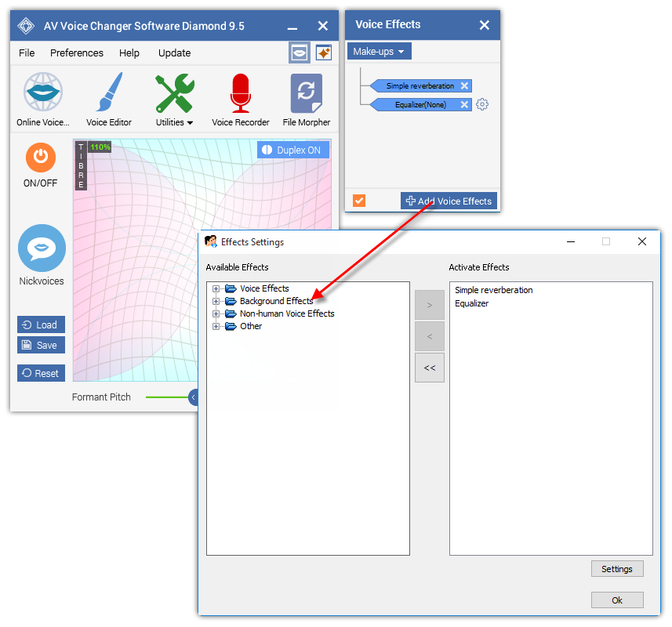672x627 pixels.
Task: Remove the Simple reverberation effect
Action: point(464,86)
